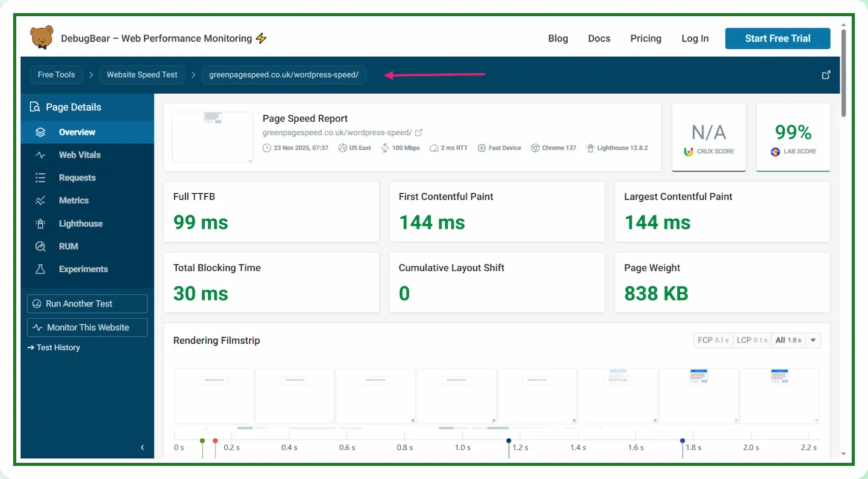Open report in new window icon
Viewport: 868px width, 479px height.
[826, 75]
